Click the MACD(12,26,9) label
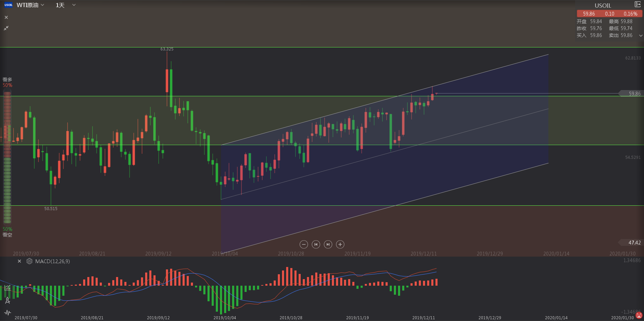The width and height of the screenshot is (644, 321). (x=52, y=261)
